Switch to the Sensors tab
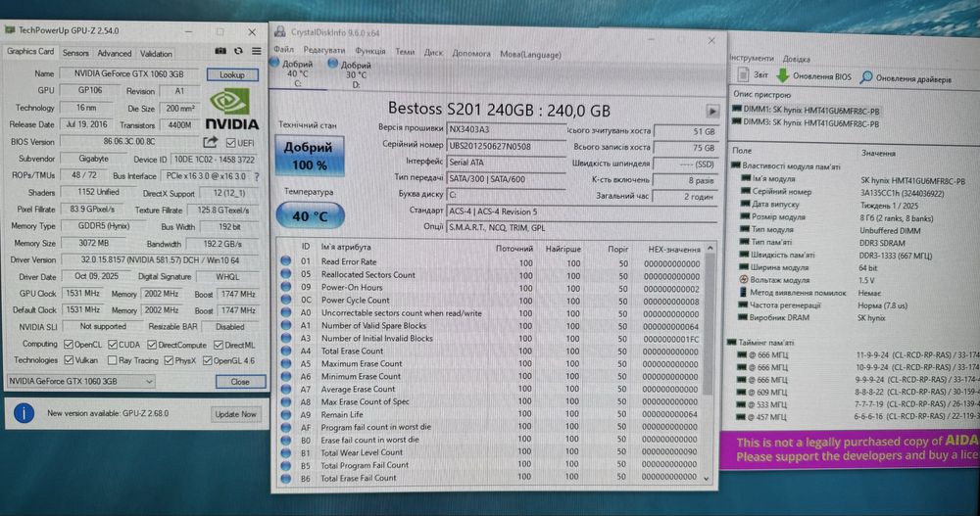The height and width of the screenshot is (516, 980). coord(75,53)
